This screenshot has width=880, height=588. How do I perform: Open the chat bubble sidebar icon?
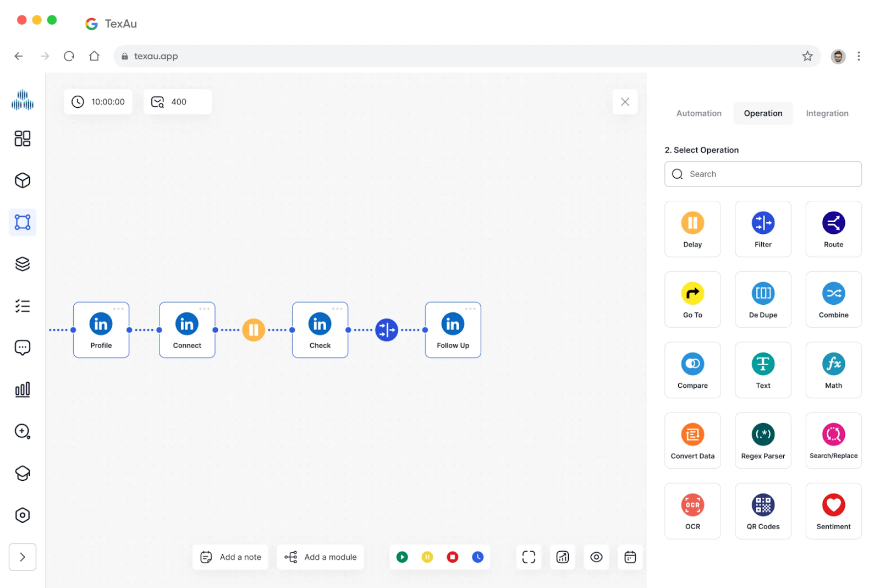[x=23, y=348]
